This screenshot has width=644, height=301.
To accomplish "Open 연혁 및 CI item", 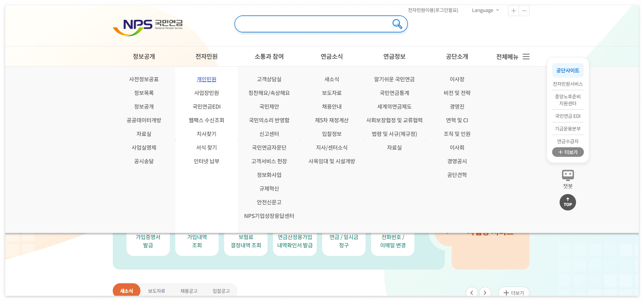I will pyautogui.click(x=457, y=120).
